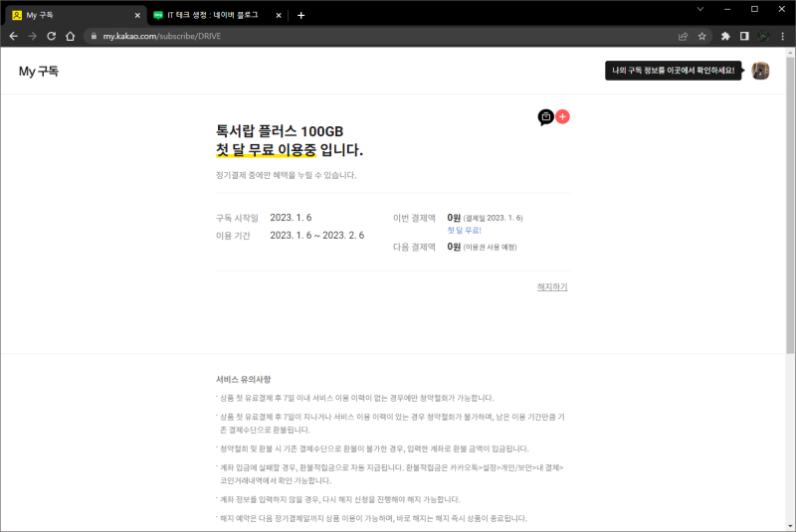The image size is (796, 532).
Task: Open the extensions puzzle icon
Action: pos(725,36)
